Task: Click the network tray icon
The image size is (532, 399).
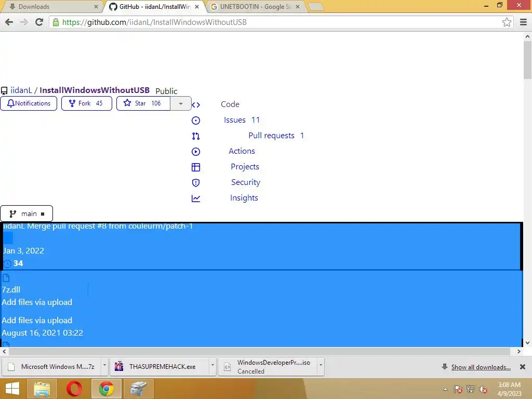Action: (470, 389)
